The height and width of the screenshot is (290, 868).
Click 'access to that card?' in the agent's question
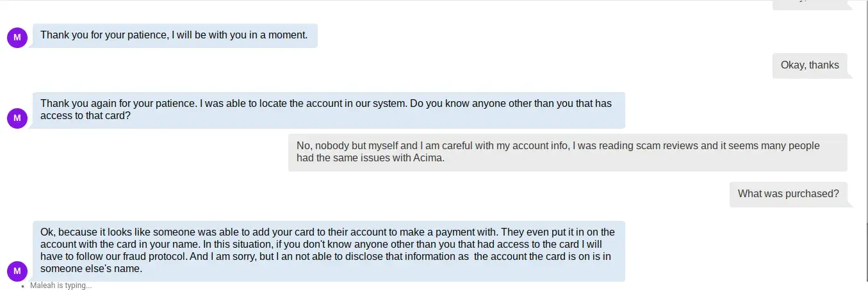point(86,116)
